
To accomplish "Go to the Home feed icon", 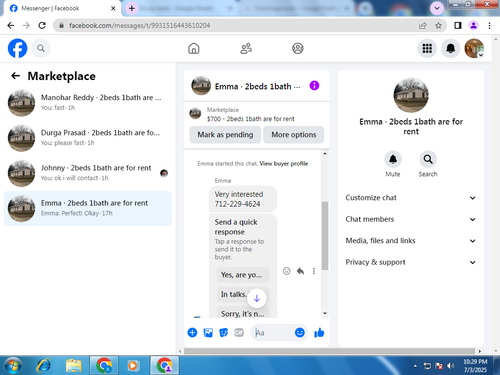I will [x=194, y=48].
